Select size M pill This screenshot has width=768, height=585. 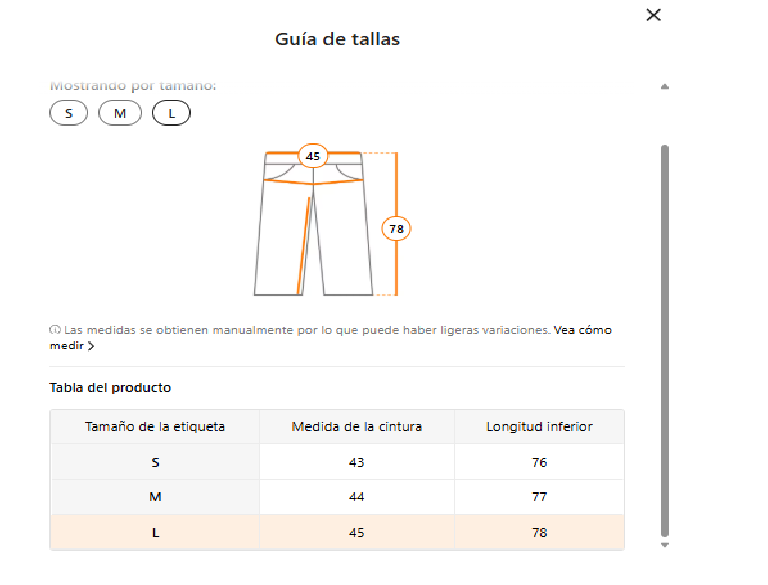[x=120, y=113]
